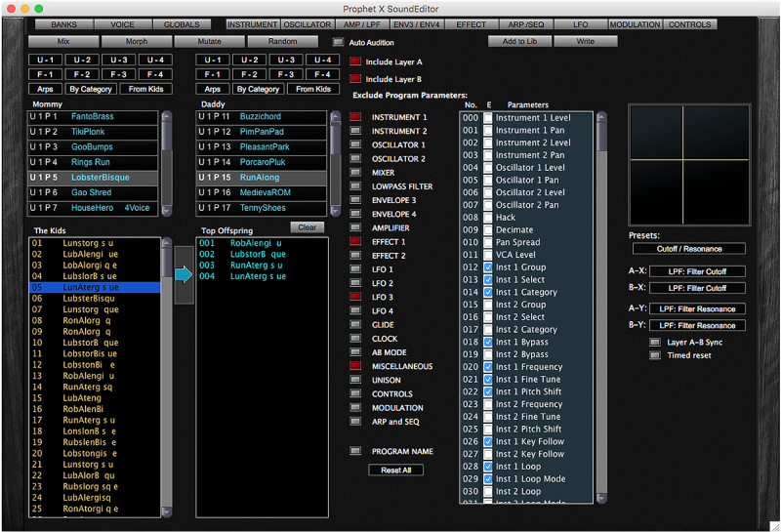Open the ARP / SEQ tab
The image size is (781, 532).
528,23
